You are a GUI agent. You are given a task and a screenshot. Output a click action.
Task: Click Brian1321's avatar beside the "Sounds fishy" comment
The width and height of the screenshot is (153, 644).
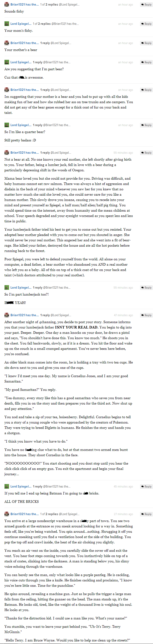7,4
